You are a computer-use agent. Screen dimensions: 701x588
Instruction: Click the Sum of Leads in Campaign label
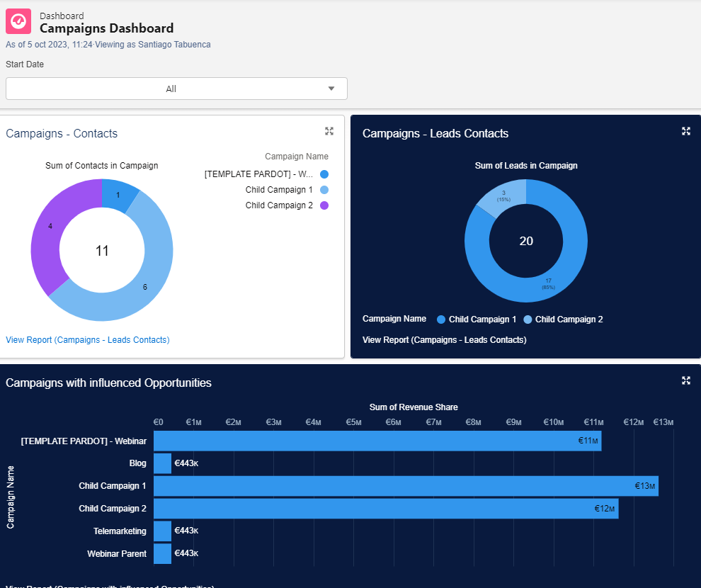[x=526, y=166]
